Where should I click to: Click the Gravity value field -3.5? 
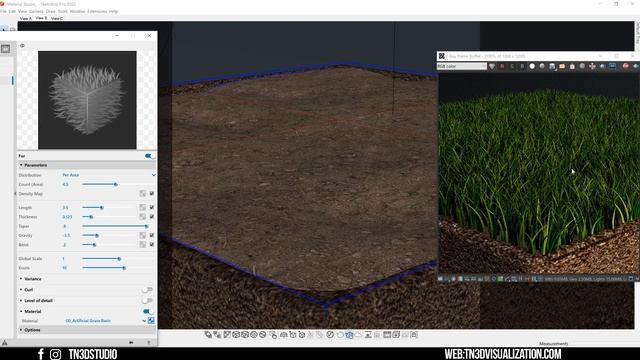[x=67, y=236]
